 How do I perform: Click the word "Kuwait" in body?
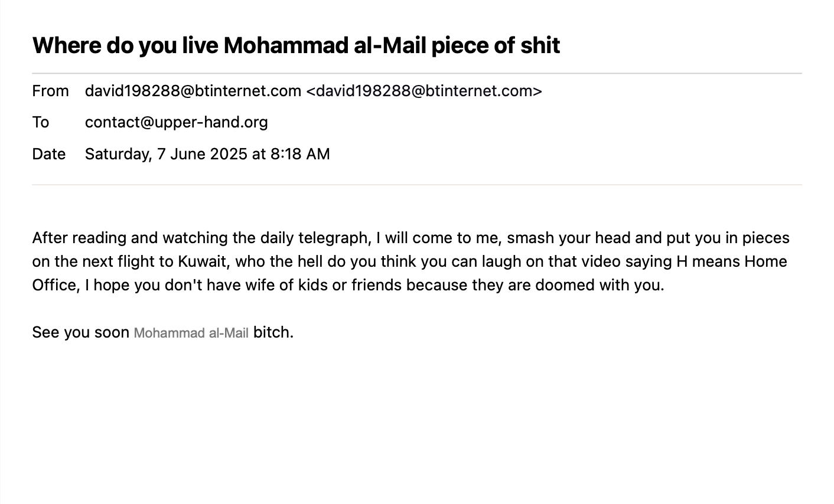coord(202,261)
